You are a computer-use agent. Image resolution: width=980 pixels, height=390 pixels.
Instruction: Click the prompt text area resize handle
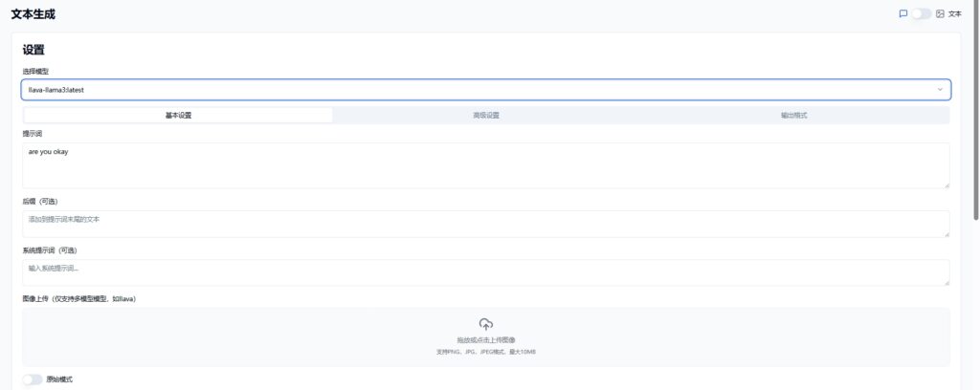(947, 185)
